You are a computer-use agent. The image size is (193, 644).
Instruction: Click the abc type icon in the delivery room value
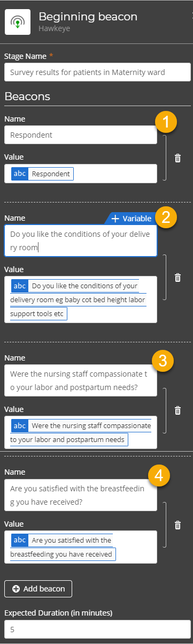pos(20,286)
